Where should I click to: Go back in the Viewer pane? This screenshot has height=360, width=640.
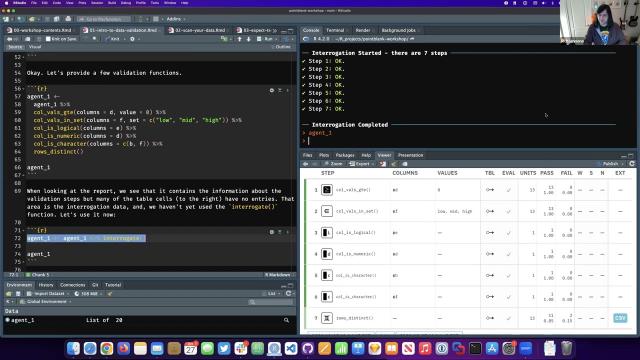point(305,164)
